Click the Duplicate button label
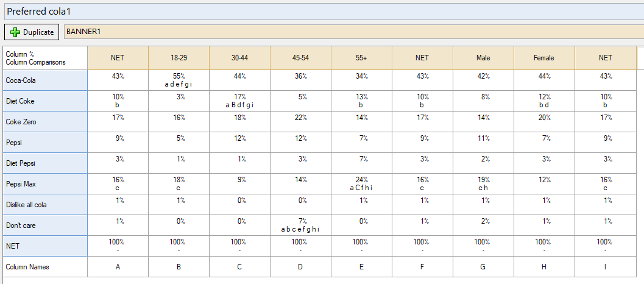The width and height of the screenshot is (644, 284). point(38,32)
